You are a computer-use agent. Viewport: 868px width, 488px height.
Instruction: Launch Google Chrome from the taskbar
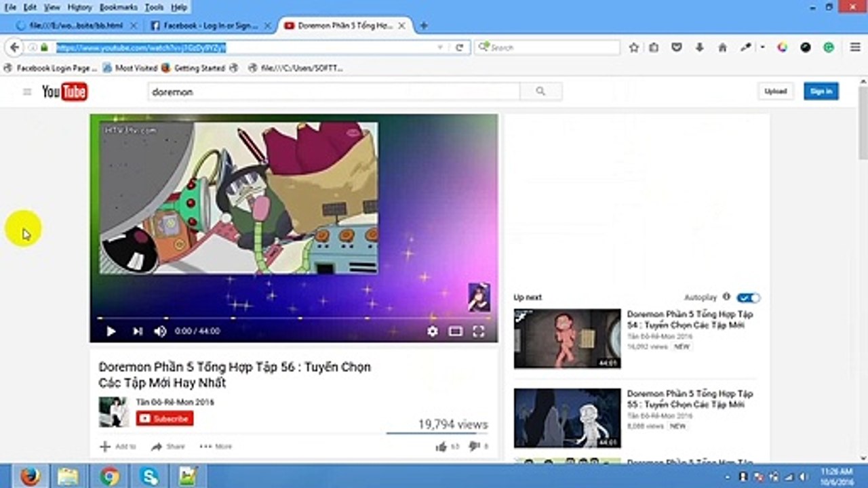pyautogui.click(x=109, y=476)
